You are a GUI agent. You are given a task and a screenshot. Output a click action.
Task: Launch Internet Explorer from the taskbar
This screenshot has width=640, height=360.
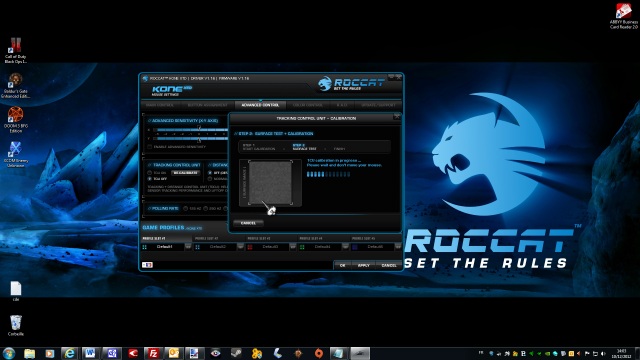coord(70,353)
